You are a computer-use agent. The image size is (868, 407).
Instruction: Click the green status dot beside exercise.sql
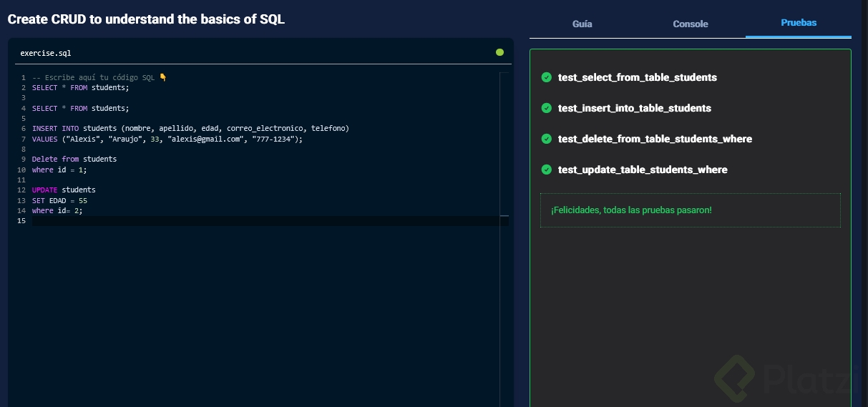point(499,52)
